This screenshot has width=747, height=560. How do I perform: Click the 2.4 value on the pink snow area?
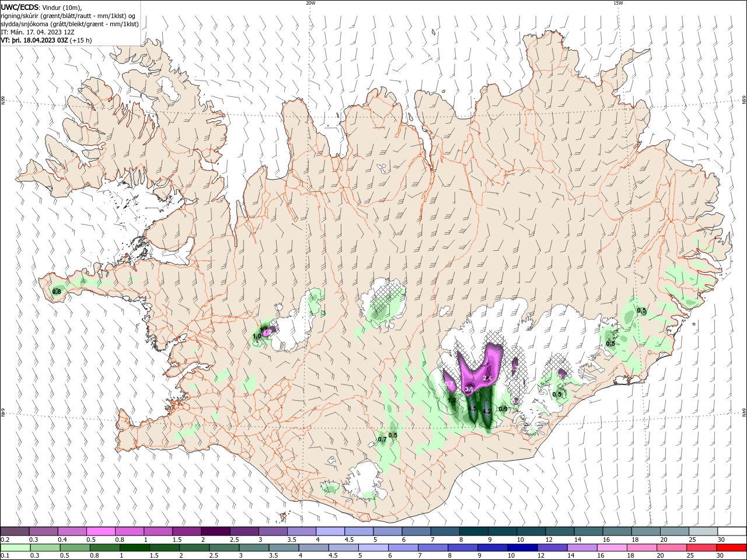click(x=488, y=379)
